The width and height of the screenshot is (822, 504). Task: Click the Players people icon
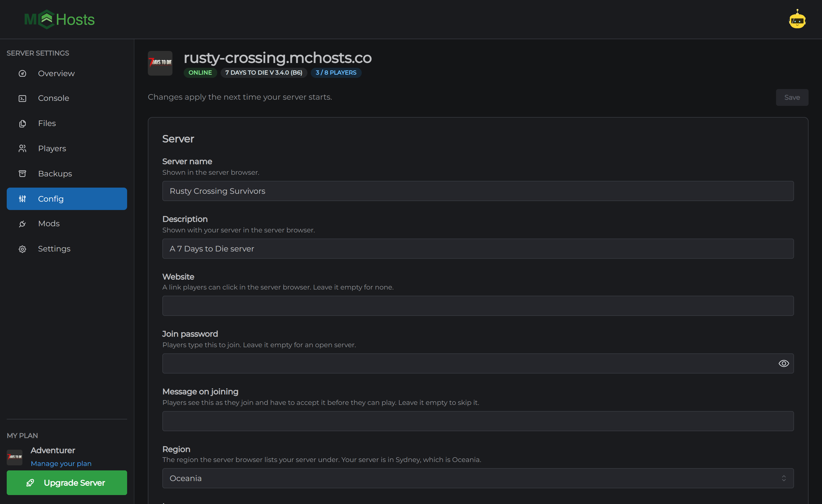point(22,148)
